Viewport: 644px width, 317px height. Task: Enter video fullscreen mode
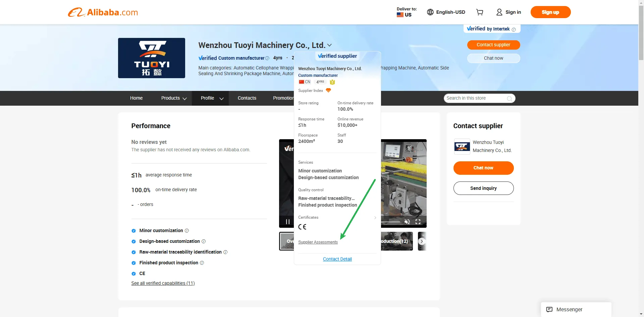coord(418,222)
